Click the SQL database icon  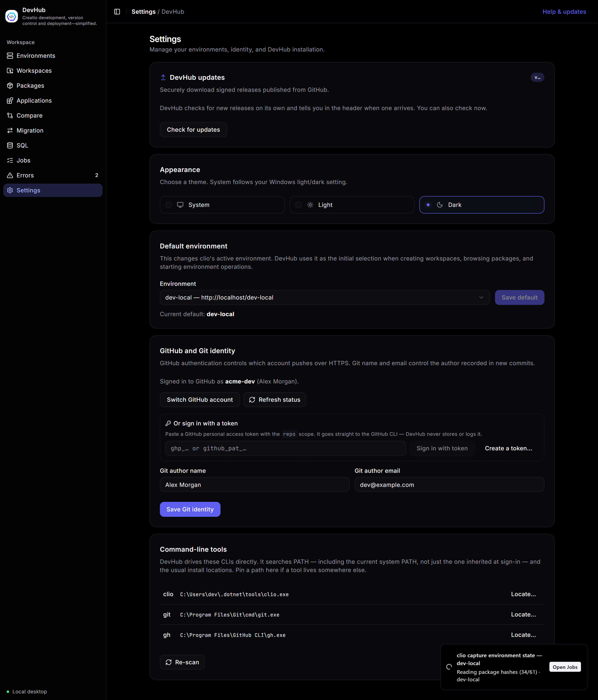10,145
